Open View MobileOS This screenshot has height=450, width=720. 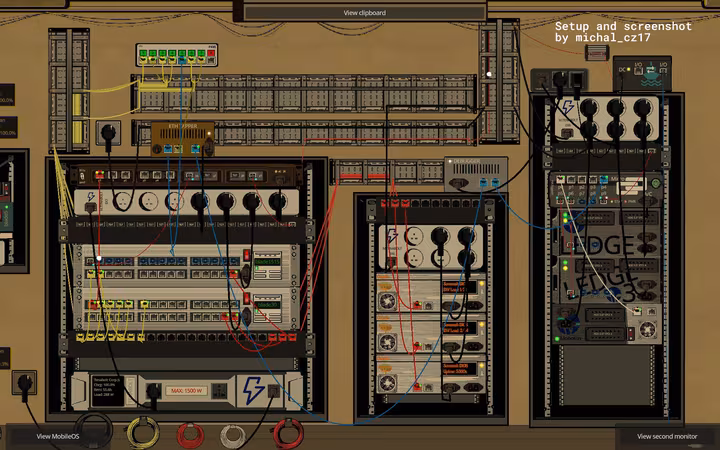[x=58, y=436]
